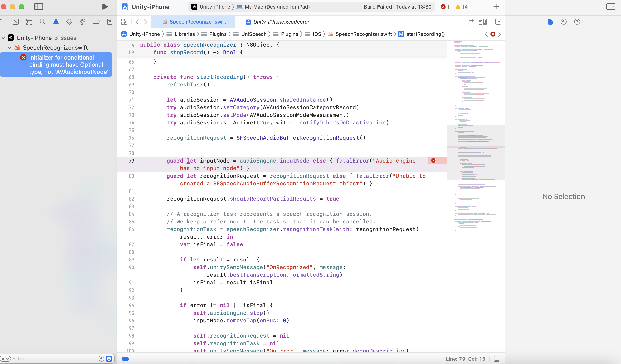Screen dimensions: 621x364
Task: Toggle the debug area at bottom right
Action: pyautogui.click(x=497, y=359)
